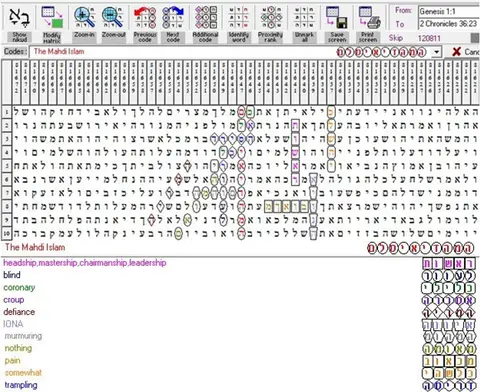
Task: Click the Show nikud icon
Action: coord(19,17)
